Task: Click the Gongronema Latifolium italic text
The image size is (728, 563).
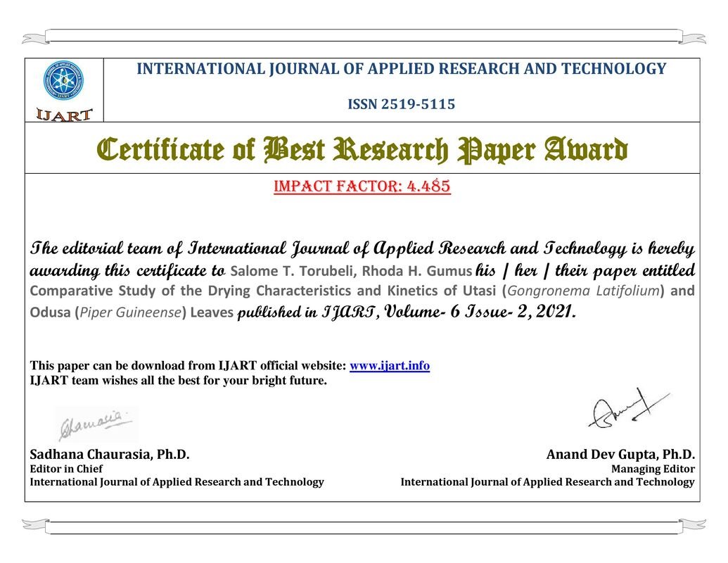Action: [584, 291]
